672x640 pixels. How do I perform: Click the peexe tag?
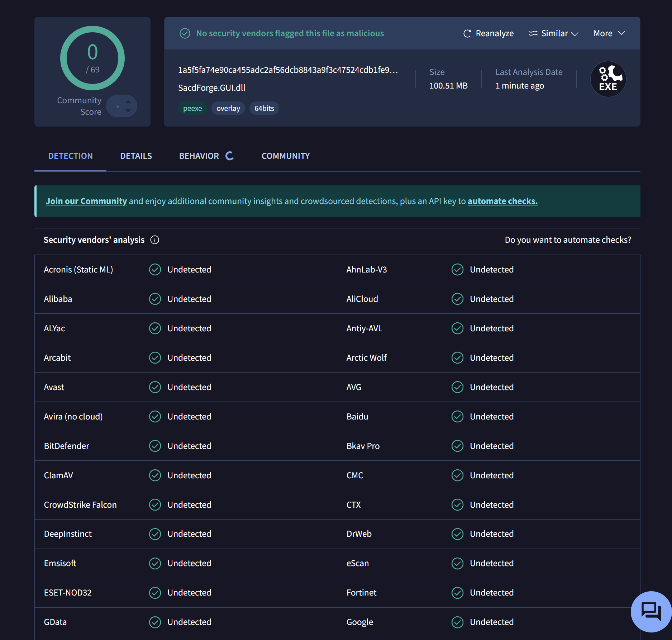coord(192,108)
